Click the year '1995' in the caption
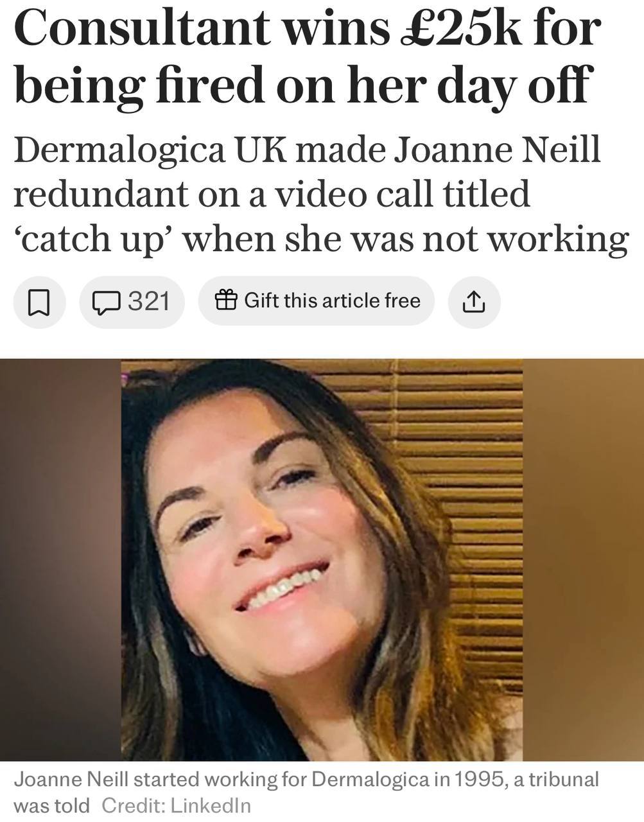The height and width of the screenshot is (822, 644). [x=476, y=780]
